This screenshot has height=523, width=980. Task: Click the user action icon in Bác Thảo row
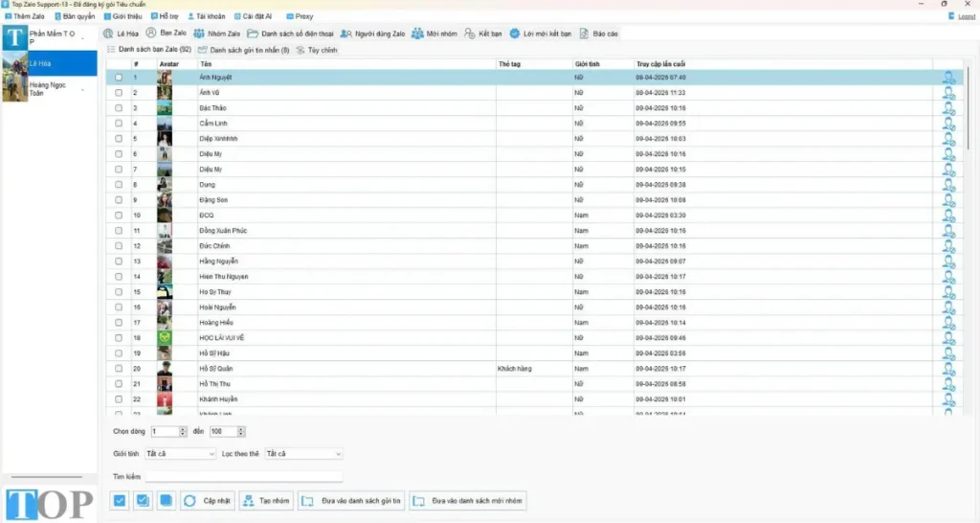[948, 108]
